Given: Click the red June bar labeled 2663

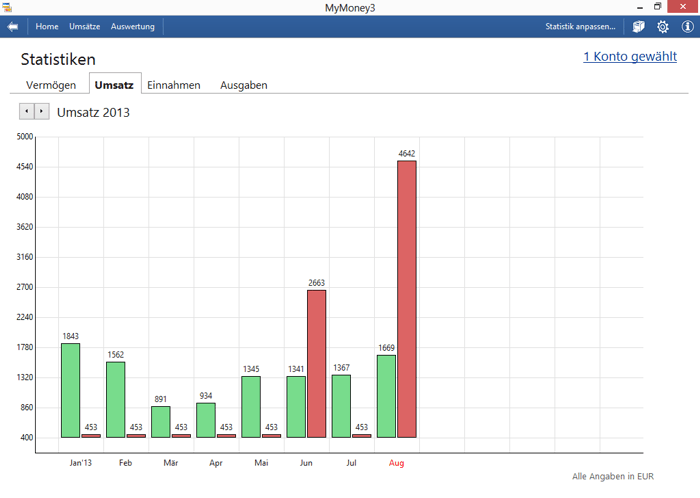Looking at the screenshot, I should [x=316, y=365].
